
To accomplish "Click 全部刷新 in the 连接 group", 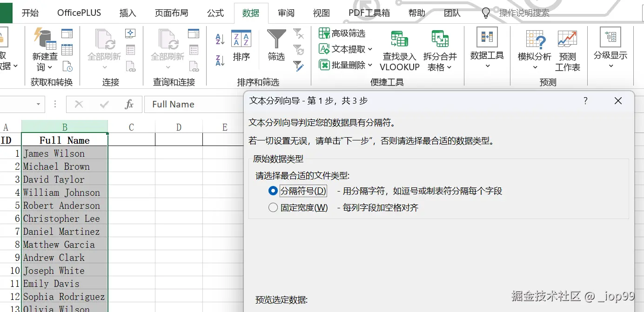I will (x=104, y=49).
